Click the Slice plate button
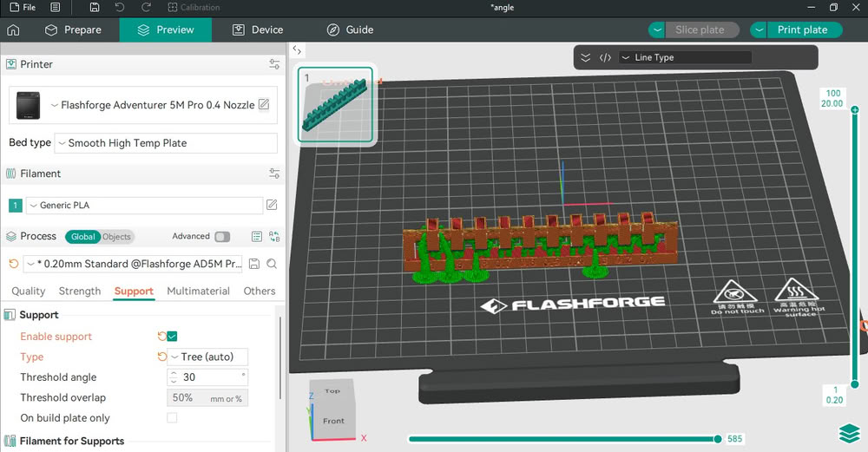This screenshot has width=868, height=452. tap(701, 29)
